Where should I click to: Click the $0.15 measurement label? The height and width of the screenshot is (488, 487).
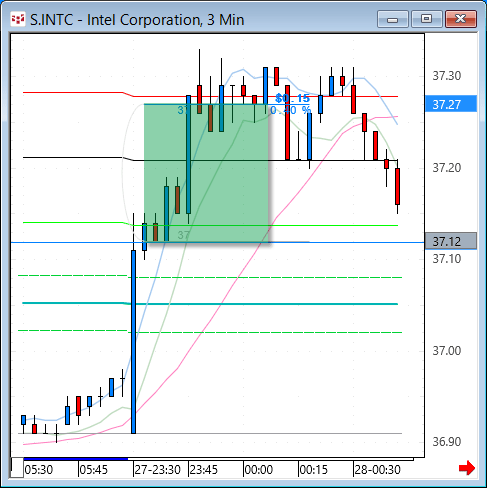point(292,98)
